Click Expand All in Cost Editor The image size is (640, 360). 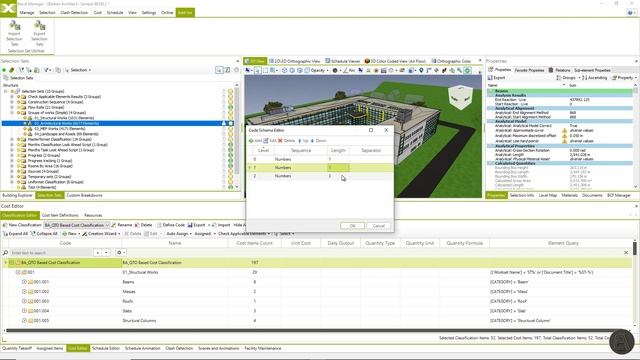(15, 234)
